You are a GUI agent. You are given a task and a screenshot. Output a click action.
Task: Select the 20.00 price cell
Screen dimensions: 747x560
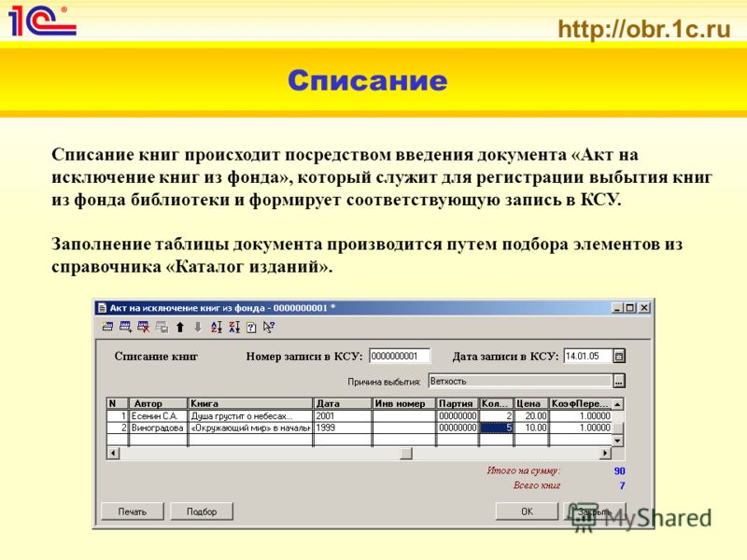click(x=531, y=415)
